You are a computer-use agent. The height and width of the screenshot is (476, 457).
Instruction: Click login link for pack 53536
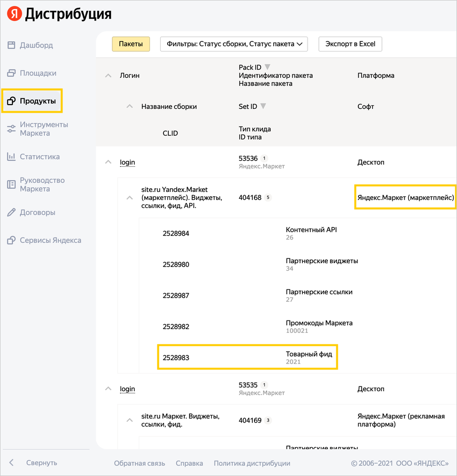point(128,162)
